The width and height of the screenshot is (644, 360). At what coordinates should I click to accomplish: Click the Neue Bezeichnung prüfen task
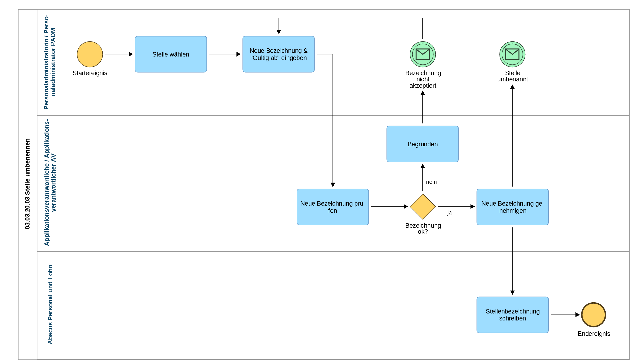pos(332,207)
